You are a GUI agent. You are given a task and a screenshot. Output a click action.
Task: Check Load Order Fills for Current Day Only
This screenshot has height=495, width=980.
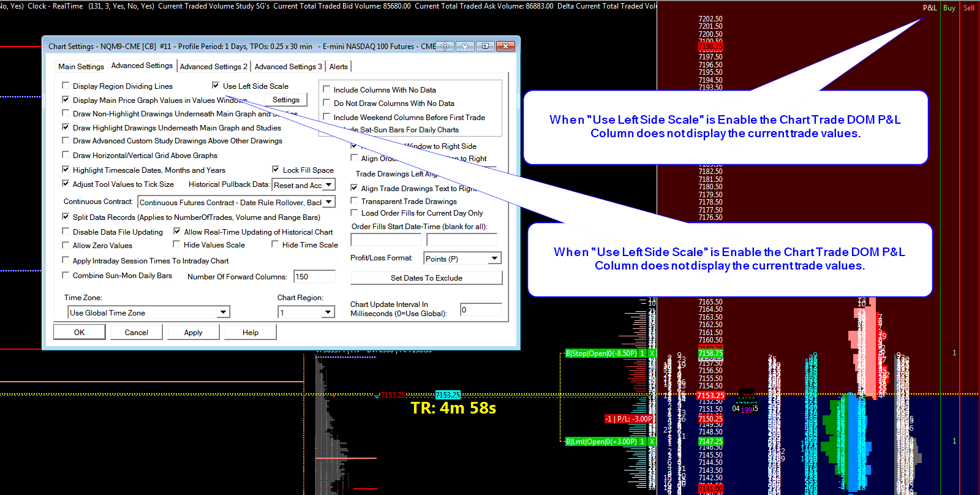[x=354, y=213]
